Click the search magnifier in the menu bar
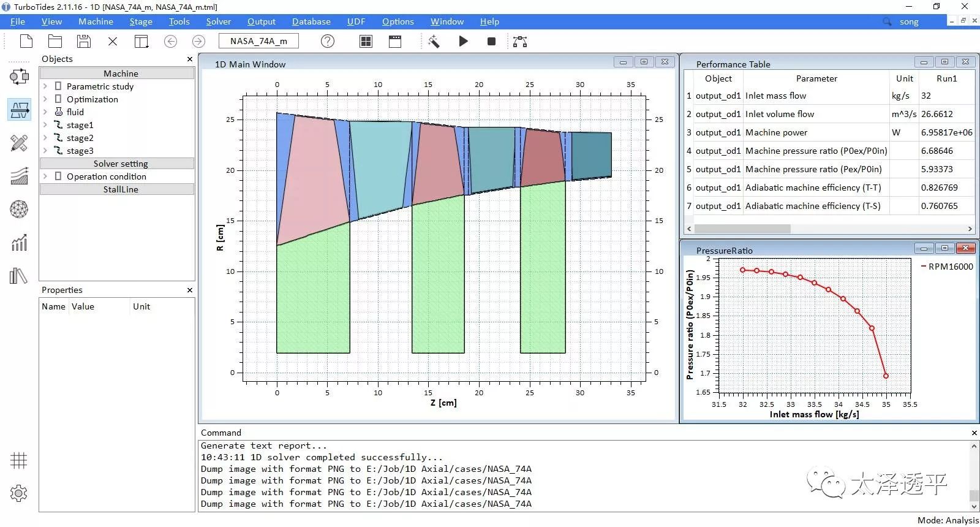 [887, 21]
